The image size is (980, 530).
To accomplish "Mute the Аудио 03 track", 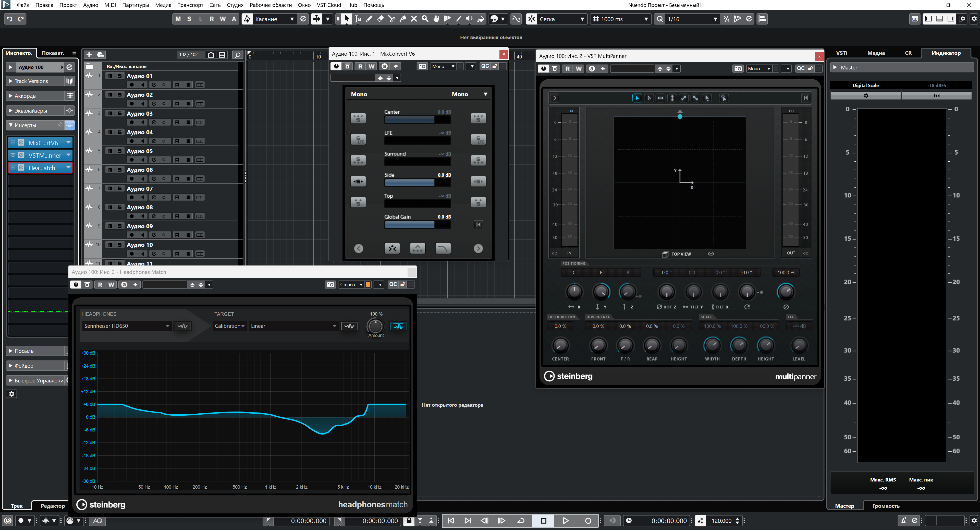I will [x=110, y=113].
